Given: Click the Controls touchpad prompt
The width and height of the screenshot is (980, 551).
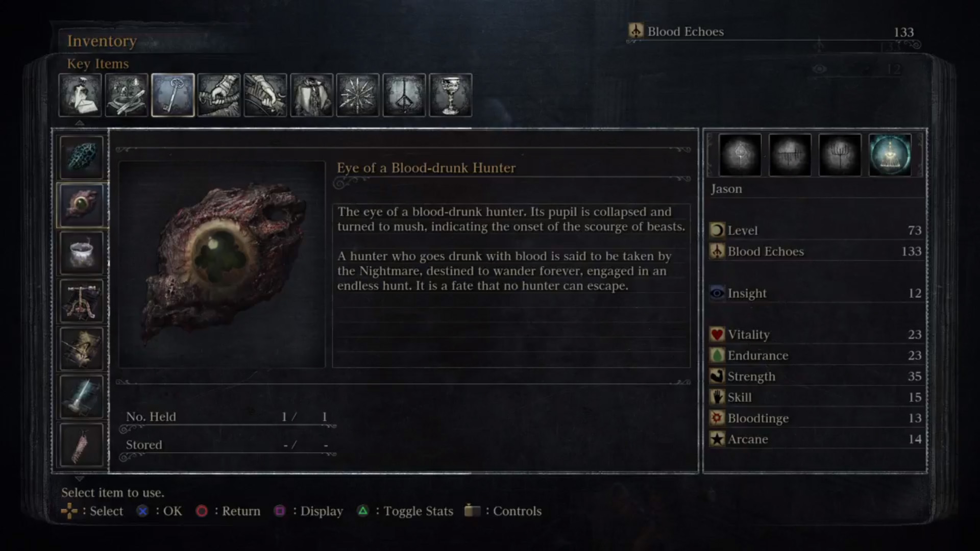Looking at the screenshot, I should point(503,511).
